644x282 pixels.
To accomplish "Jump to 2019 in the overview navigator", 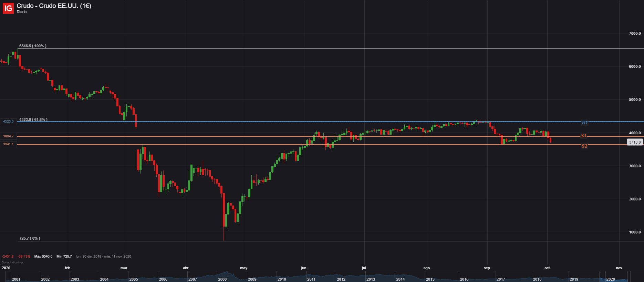I will (x=574, y=279).
